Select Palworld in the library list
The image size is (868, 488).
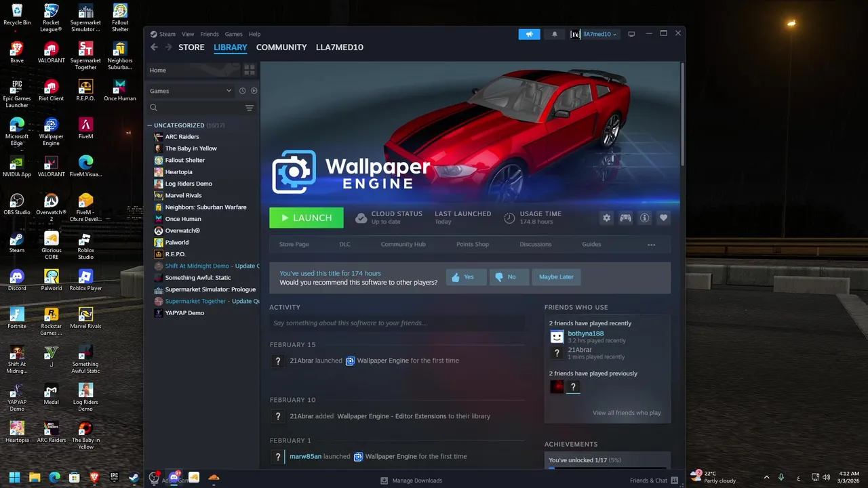[176, 243]
